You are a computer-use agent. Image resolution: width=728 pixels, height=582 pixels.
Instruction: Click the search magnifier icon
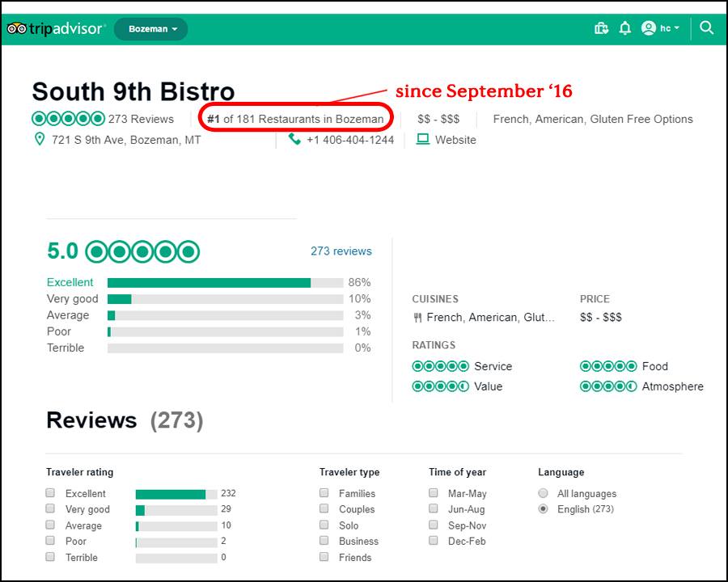click(706, 28)
